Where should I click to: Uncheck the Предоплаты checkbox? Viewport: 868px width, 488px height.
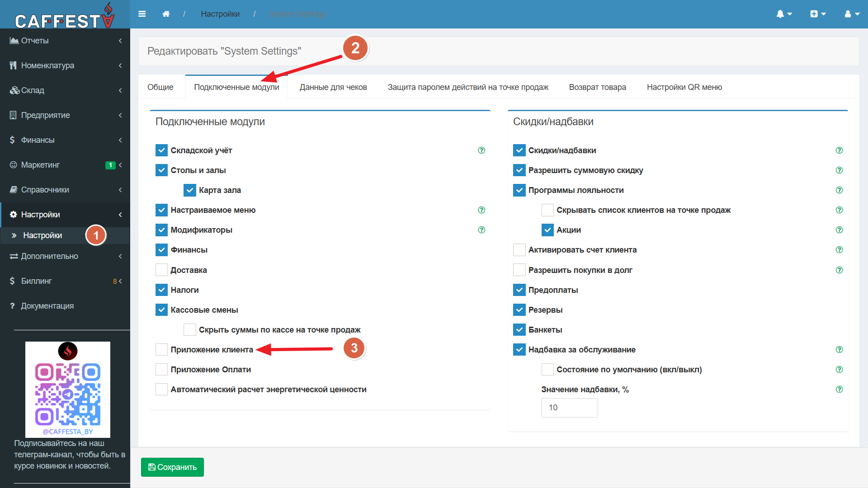tap(519, 290)
